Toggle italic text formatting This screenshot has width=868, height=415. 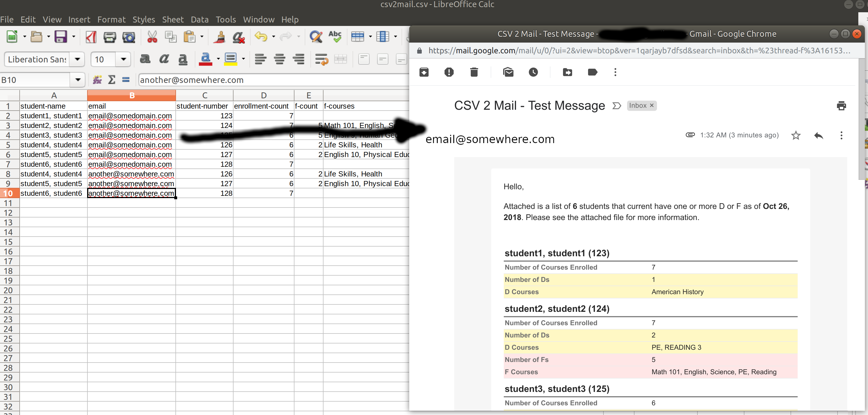pyautogui.click(x=164, y=59)
